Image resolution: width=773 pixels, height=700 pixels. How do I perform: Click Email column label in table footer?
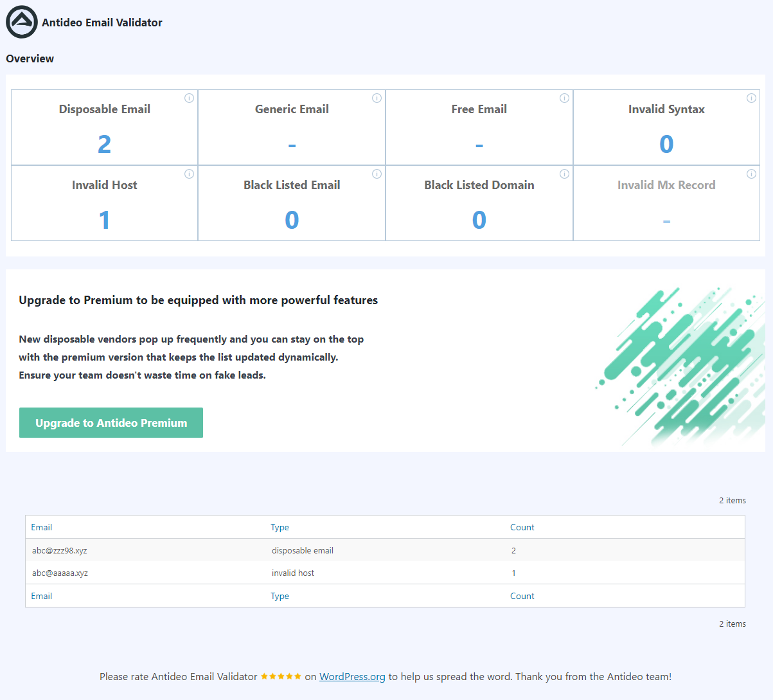42,596
